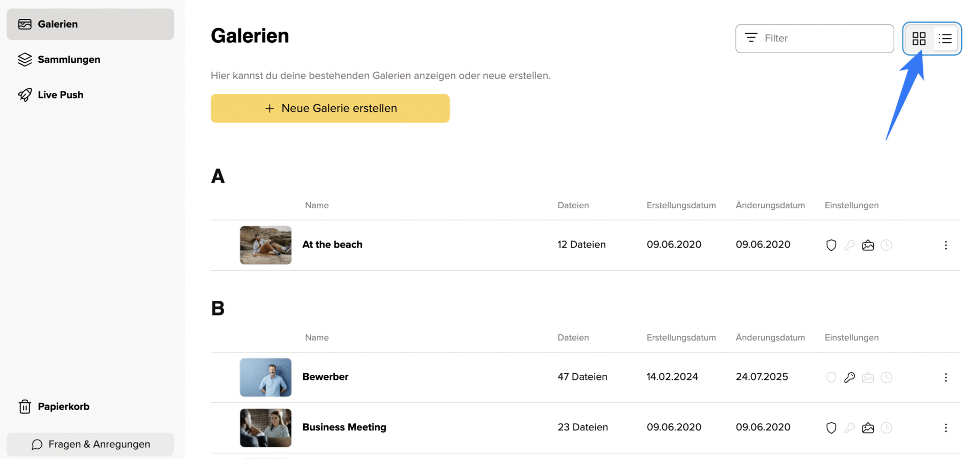Click the Filter input field

[x=815, y=38]
